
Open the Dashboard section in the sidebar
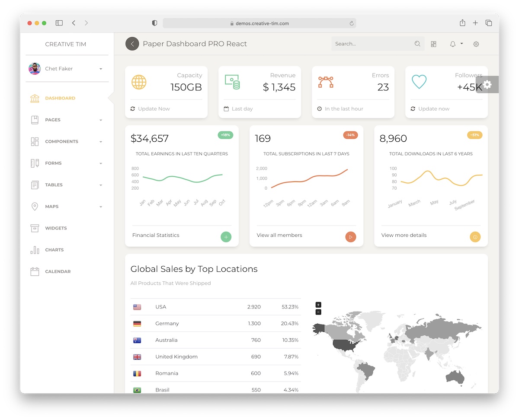[60, 98]
